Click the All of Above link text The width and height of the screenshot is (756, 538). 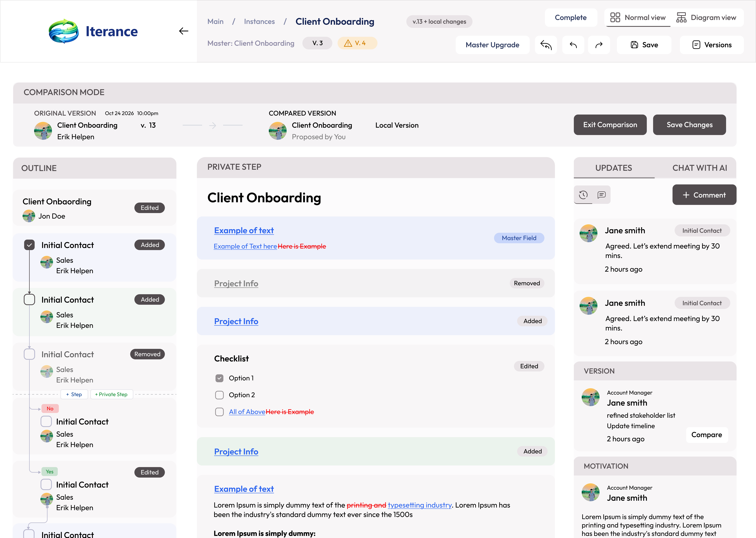247,412
